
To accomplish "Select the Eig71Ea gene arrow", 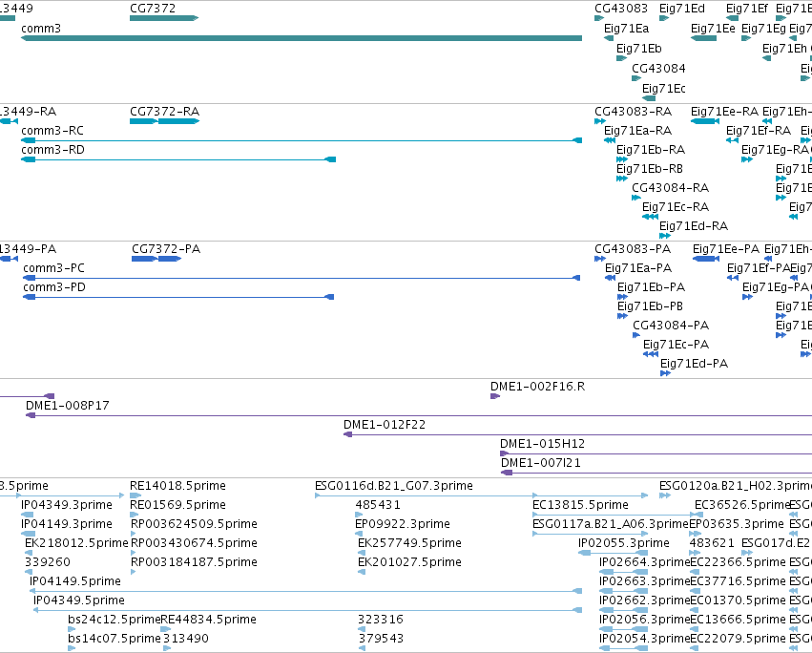I will point(609,38).
